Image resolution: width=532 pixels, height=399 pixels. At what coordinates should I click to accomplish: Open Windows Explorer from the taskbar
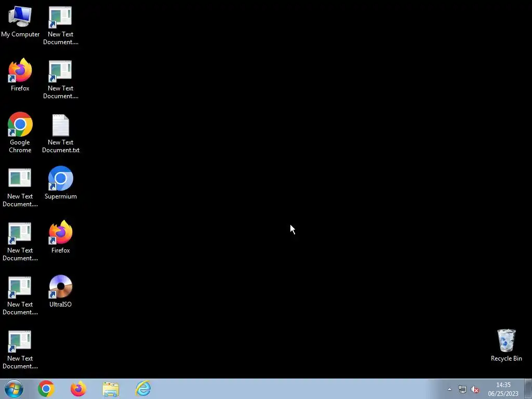111,389
